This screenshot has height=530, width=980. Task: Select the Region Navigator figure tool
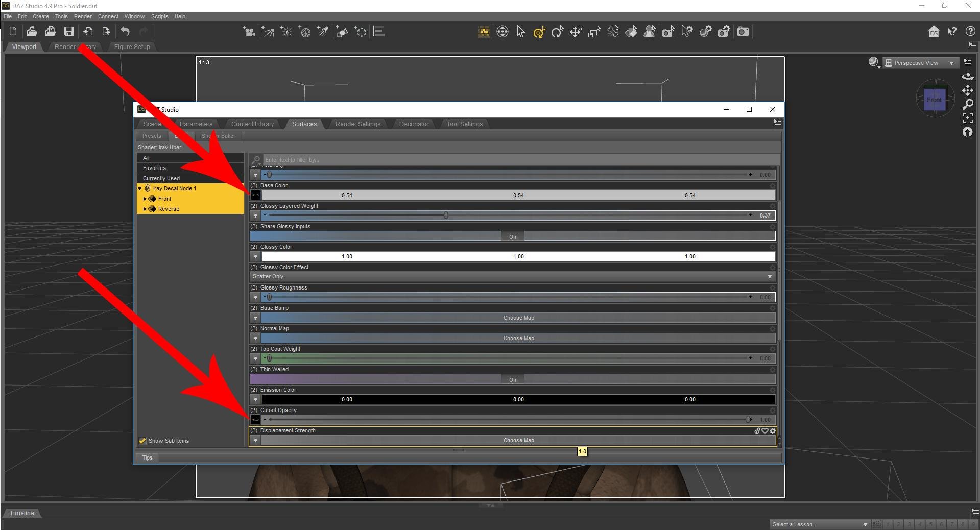click(650, 32)
